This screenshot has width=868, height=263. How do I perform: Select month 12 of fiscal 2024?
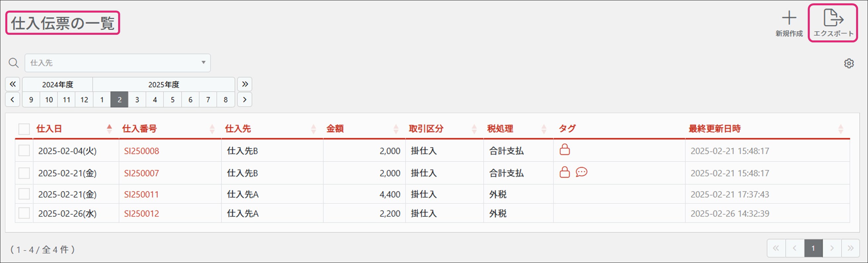[84, 100]
